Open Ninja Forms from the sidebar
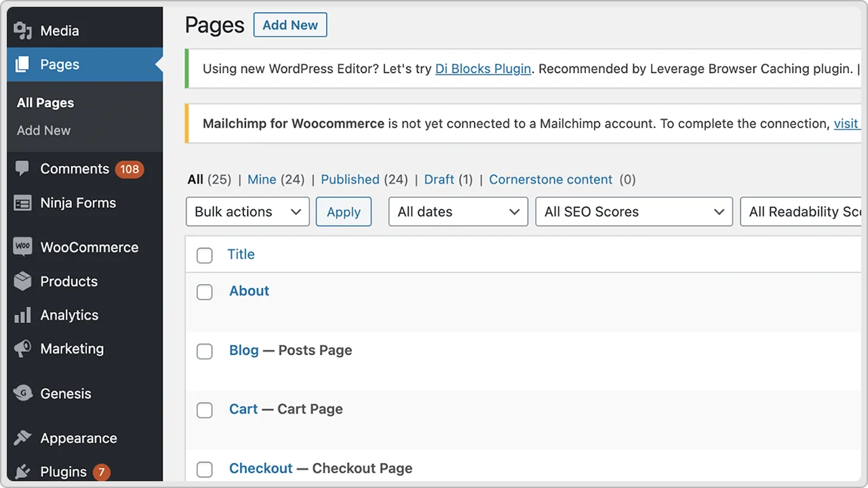The image size is (868, 488). point(22,203)
